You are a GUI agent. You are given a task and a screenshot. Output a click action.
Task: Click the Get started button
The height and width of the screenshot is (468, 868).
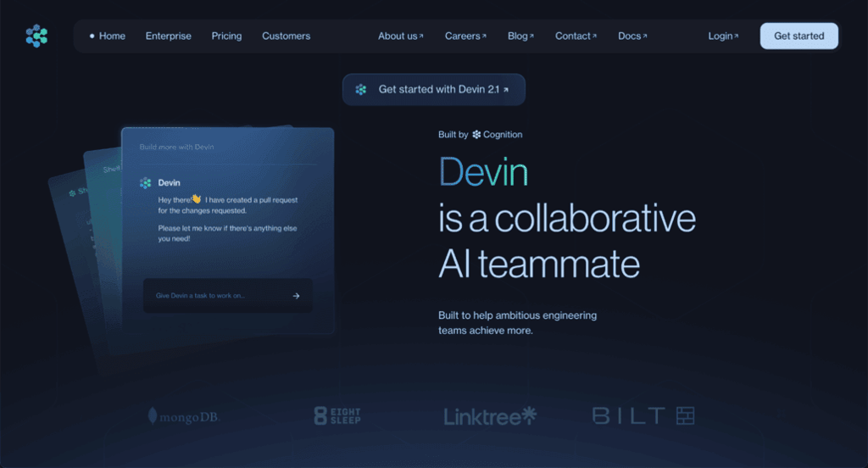pyautogui.click(x=798, y=36)
